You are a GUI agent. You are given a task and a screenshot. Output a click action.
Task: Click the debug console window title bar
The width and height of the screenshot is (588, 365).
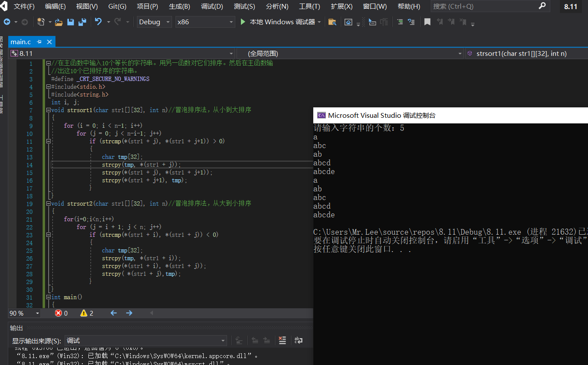point(451,115)
